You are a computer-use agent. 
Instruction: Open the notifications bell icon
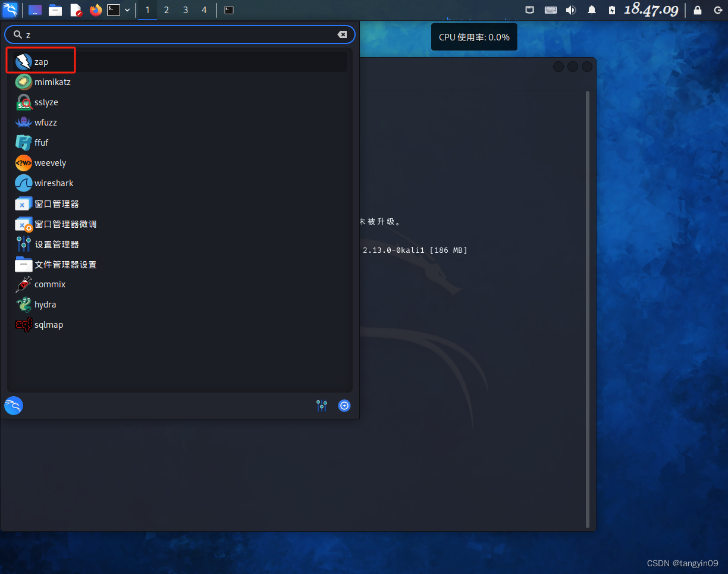(x=592, y=10)
